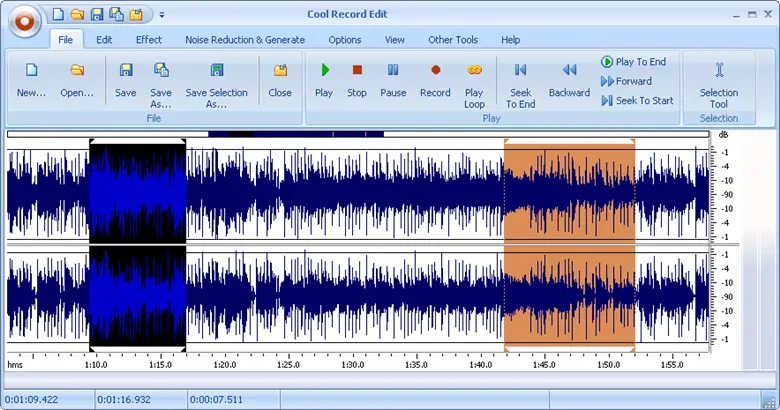Click the Save As icon in ribbon
Viewport: 780px width, 410px height.
161,71
